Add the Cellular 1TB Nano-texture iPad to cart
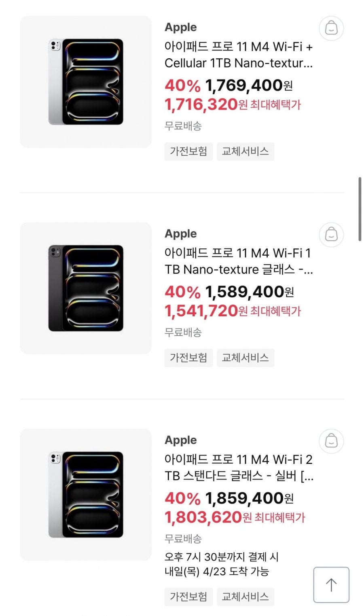 331,28
